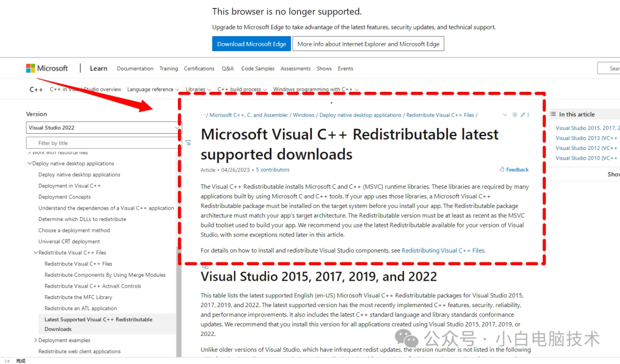
Task: Click More info about Internet Explorer button
Action: 368,44
